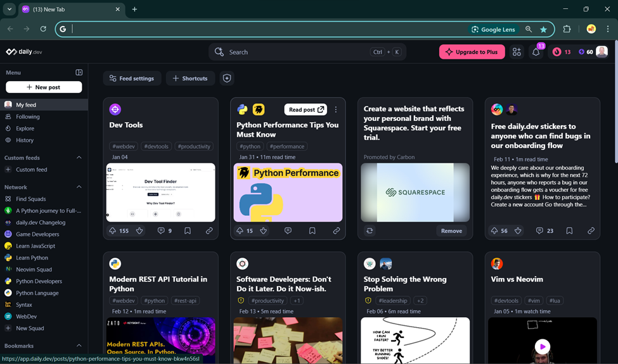The image size is (618, 364).
Task: Open notifications bell
Action: (x=536, y=52)
